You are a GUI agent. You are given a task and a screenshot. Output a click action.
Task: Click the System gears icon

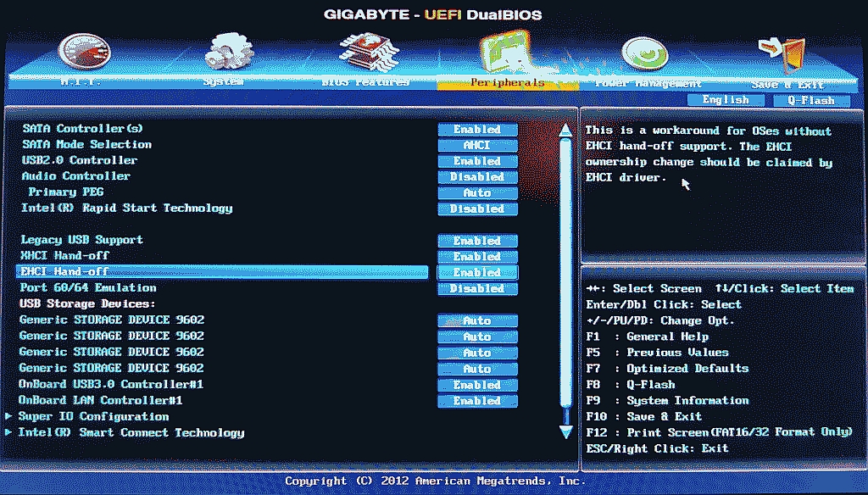(229, 52)
